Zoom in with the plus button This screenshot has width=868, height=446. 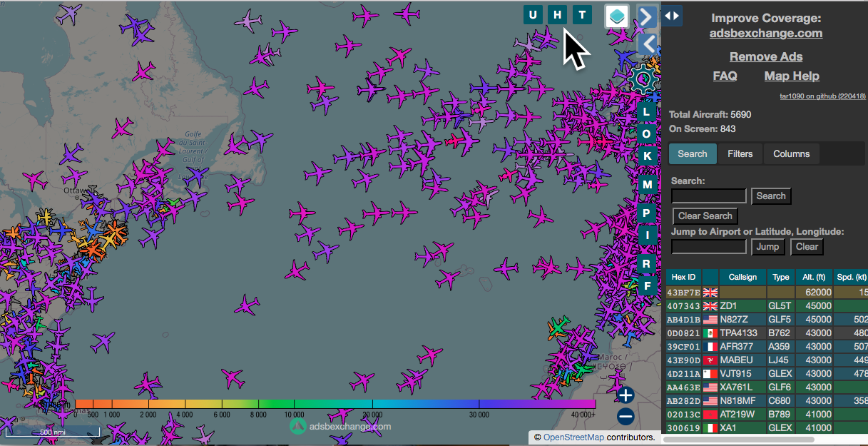tap(626, 395)
